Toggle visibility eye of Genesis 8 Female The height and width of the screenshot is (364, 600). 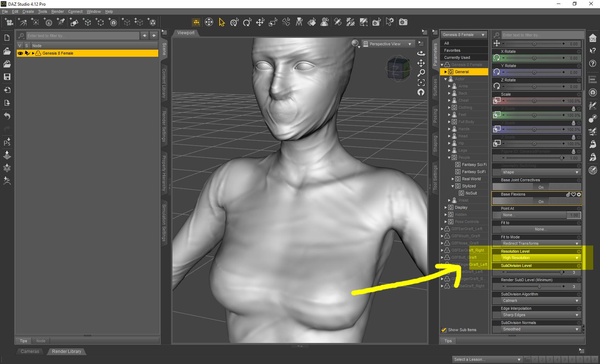click(x=20, y=53)
